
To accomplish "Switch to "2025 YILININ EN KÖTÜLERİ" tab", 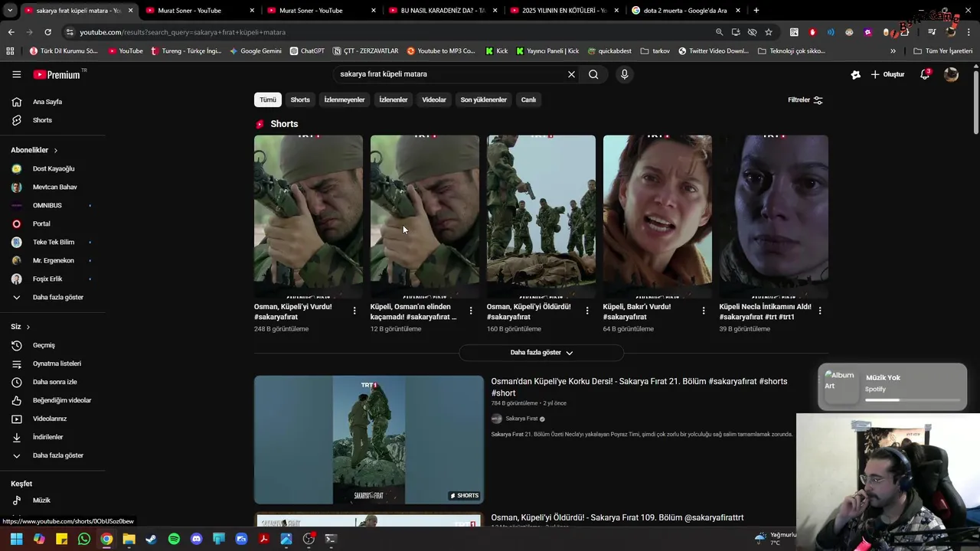I will tap(565, 11).
